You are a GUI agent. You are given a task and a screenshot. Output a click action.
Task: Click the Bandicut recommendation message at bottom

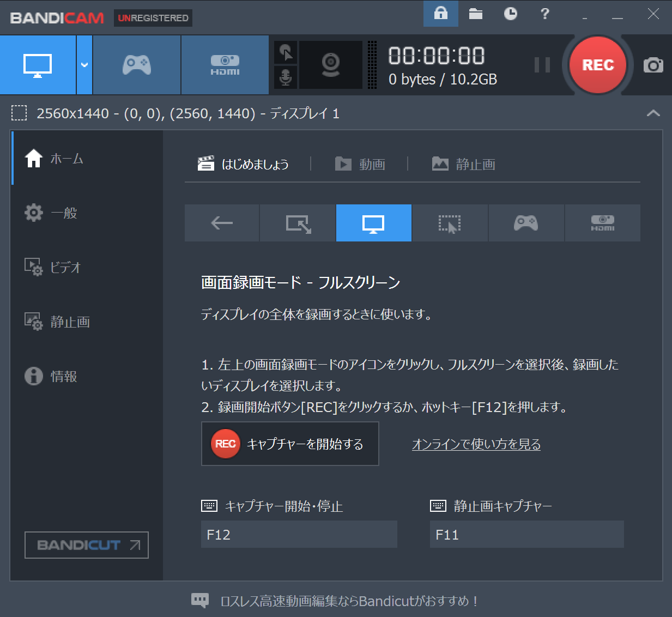click(x=349, y=601)
